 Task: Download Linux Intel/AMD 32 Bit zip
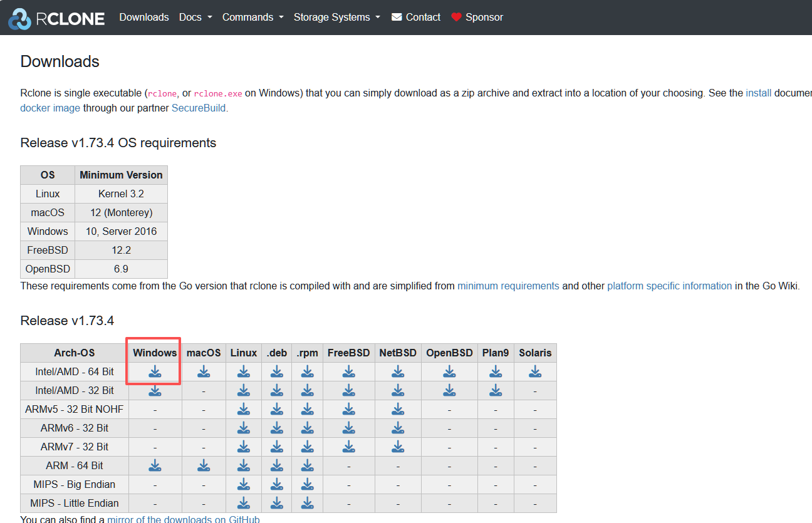coord(244,391)
